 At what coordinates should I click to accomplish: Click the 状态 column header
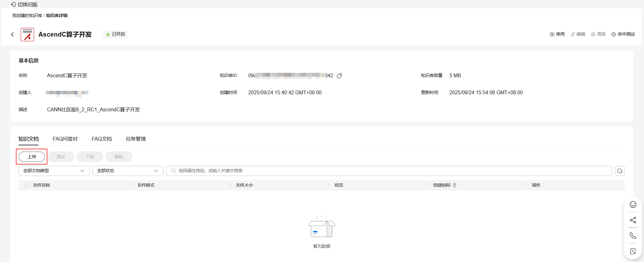339,185
